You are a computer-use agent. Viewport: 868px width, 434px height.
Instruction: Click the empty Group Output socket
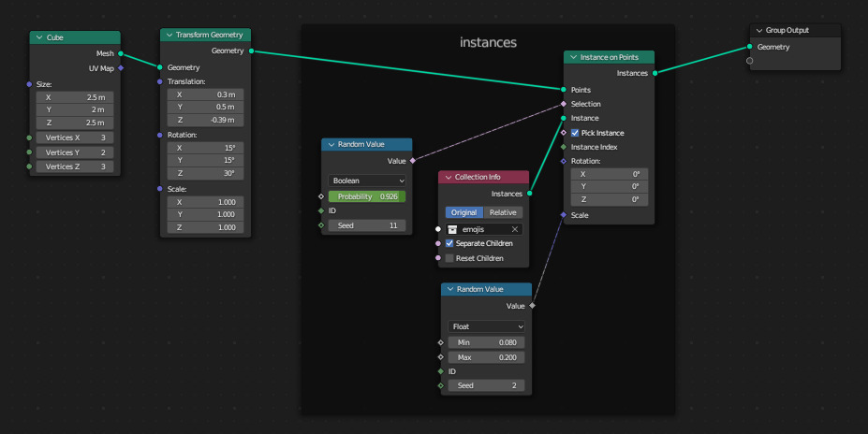[x=749, y=61]
